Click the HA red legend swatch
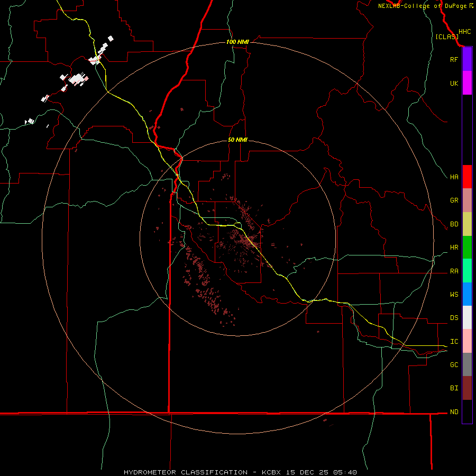Screen dimensions: 476x476 467,177
